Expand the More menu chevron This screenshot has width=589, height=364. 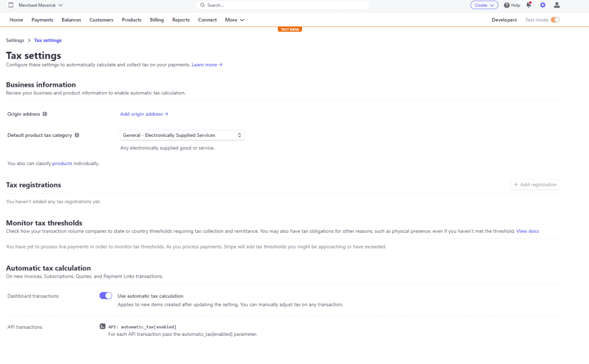point(242,20)
